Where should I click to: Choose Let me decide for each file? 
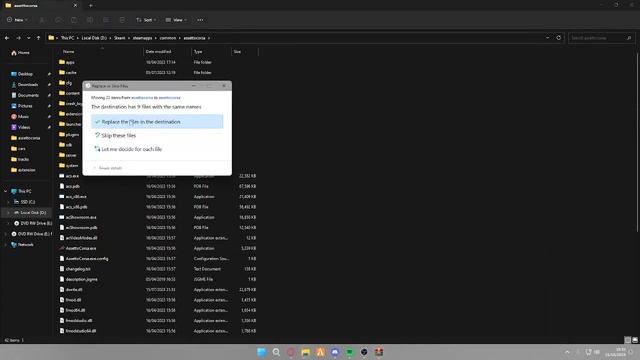(x=157, y=149)
